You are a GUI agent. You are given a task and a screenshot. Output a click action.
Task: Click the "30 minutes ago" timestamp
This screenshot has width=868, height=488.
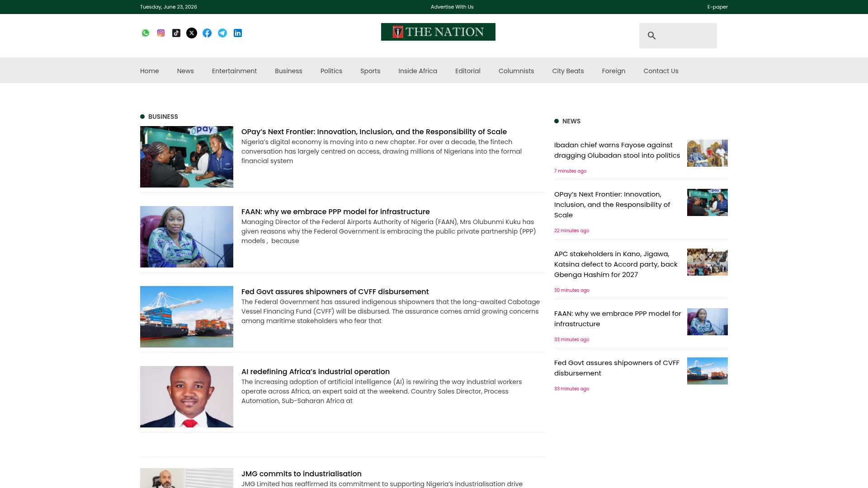click(572, 290)
